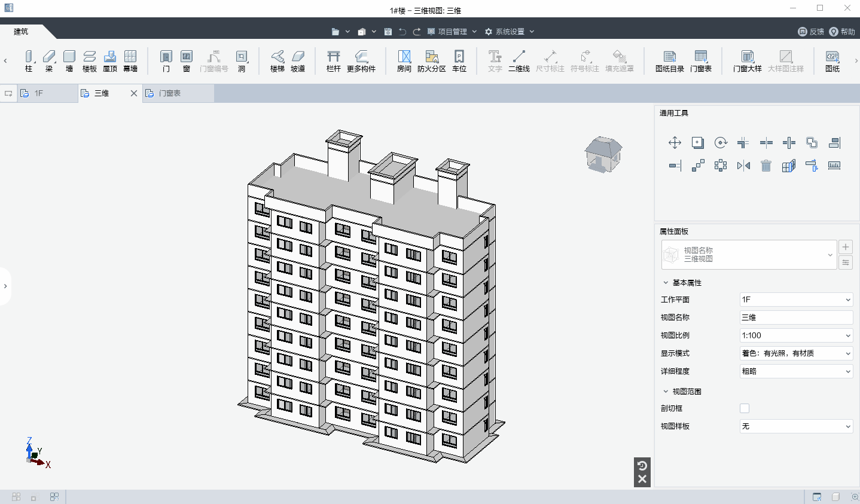The image size is (860, 504).
Task: Open the 视图样板 dropdown
Action: tap(796, 426)
